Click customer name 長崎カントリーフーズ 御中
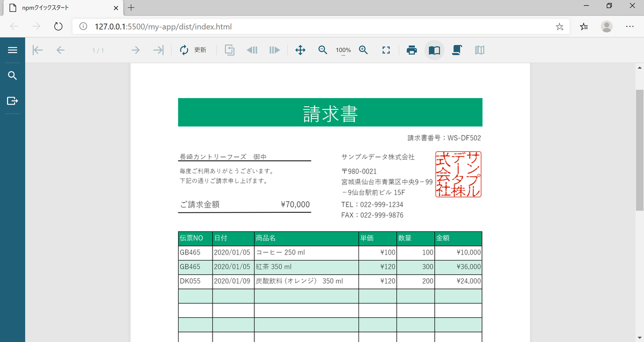 click(x=223, y=157)
